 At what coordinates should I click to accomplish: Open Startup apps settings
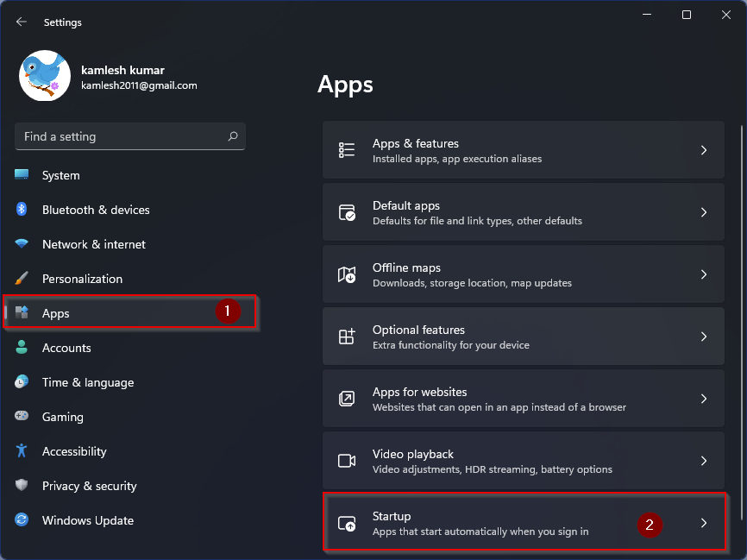coord(523,523)
